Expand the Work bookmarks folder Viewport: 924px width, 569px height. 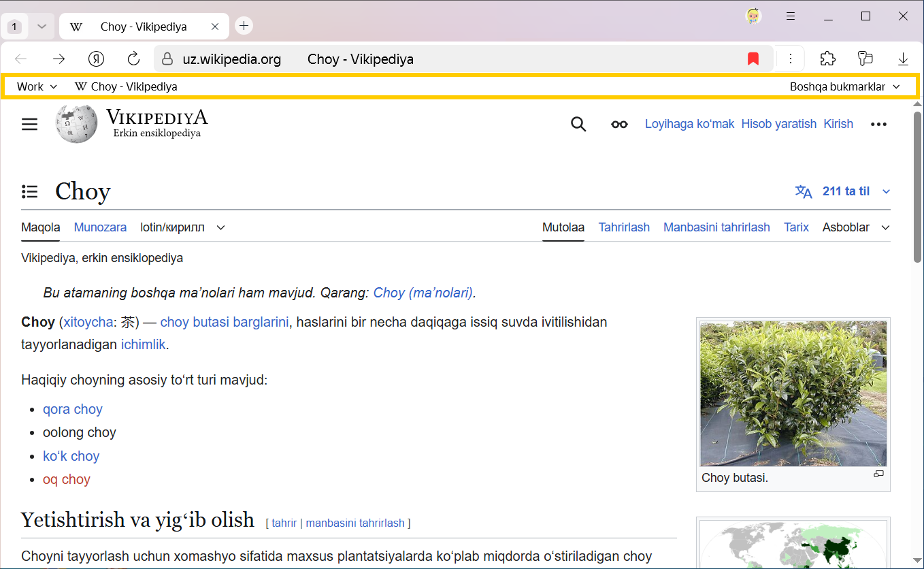tap(37, 86)
